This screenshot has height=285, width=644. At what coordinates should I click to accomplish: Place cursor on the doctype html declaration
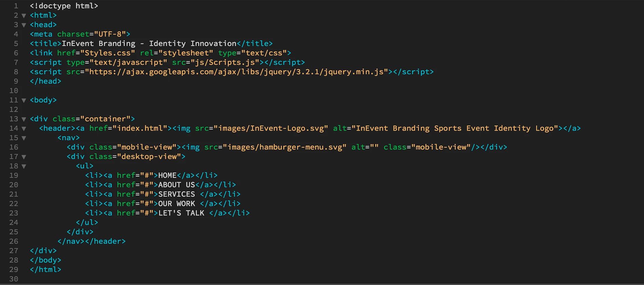coord(64,6)
